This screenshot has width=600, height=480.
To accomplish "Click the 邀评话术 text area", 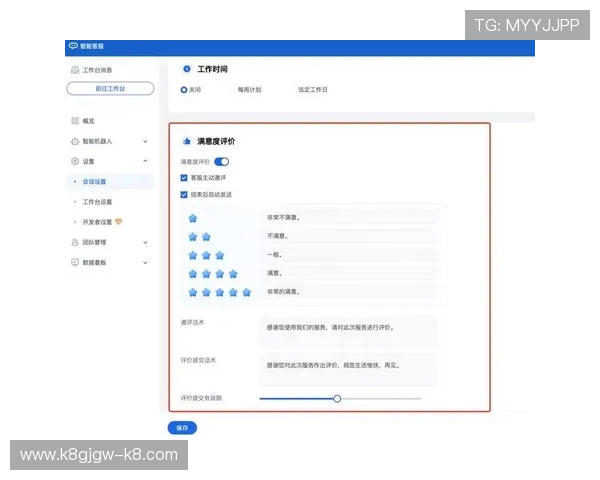I will click(348, 331).
